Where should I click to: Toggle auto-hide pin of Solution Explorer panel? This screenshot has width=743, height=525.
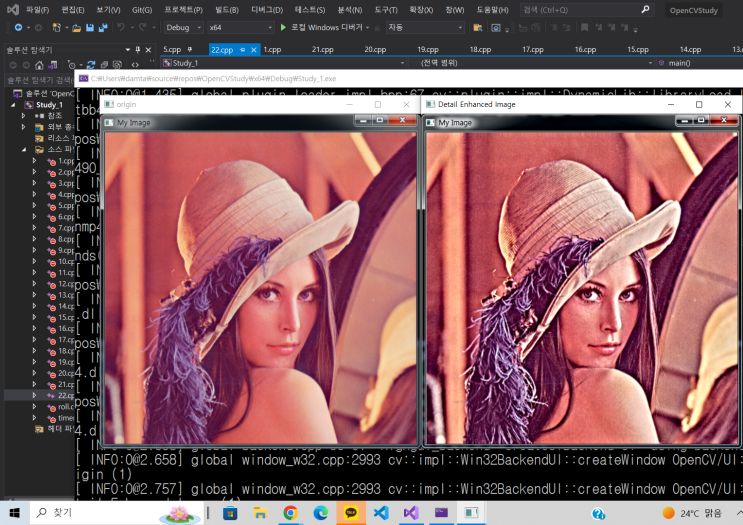(138, 50)
